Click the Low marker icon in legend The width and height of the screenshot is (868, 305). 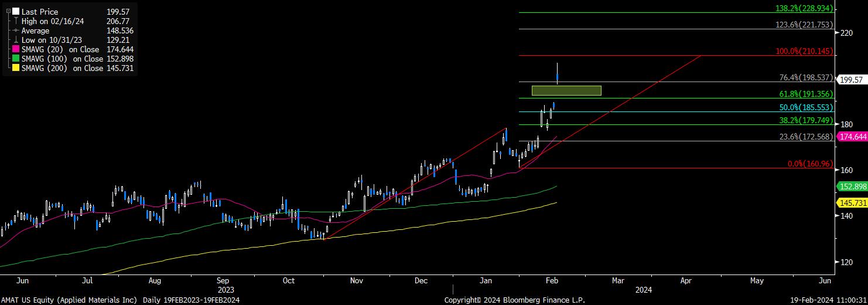click(15, 39)
